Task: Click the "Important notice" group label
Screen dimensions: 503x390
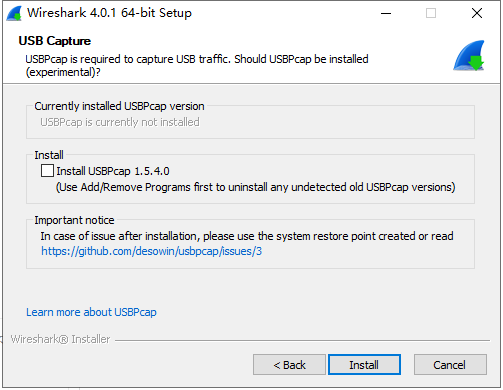Action: click(74, 220)
